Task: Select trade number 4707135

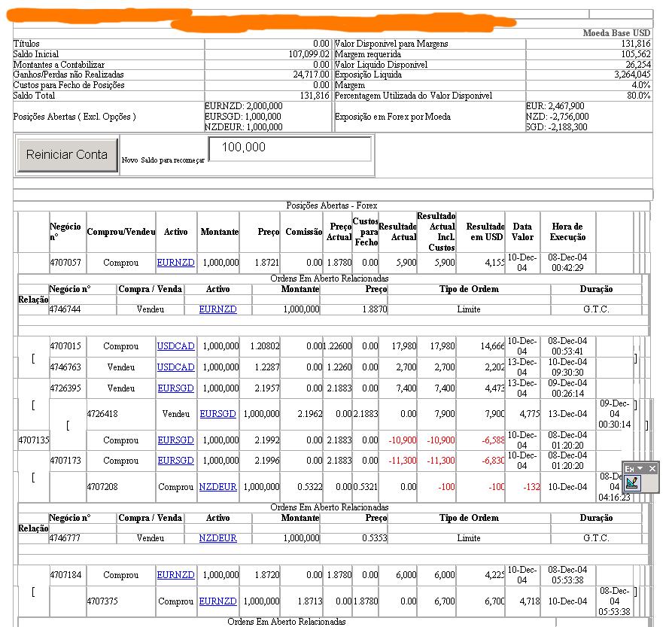Action: click(34, 440)
